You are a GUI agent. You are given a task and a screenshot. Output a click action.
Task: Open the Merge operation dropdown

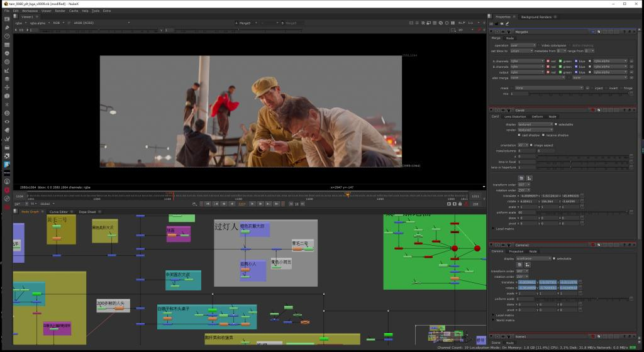click(x=523, y=45)
